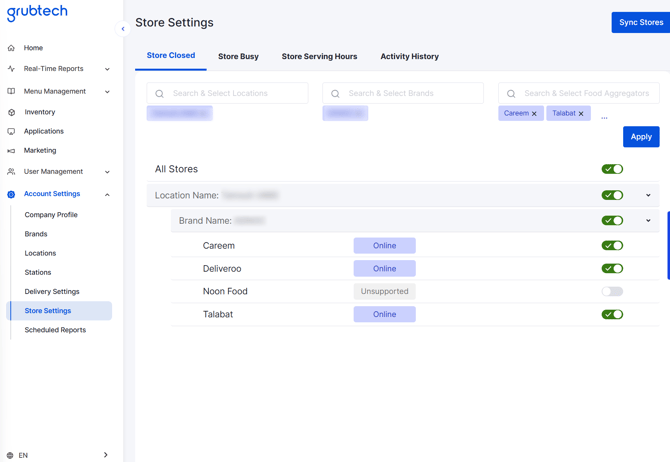Expand the Menu Management chevron

[107, 92]
